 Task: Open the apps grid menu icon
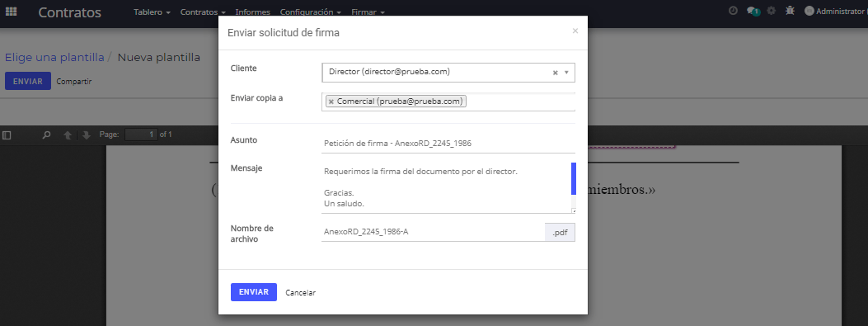(11, 11)
